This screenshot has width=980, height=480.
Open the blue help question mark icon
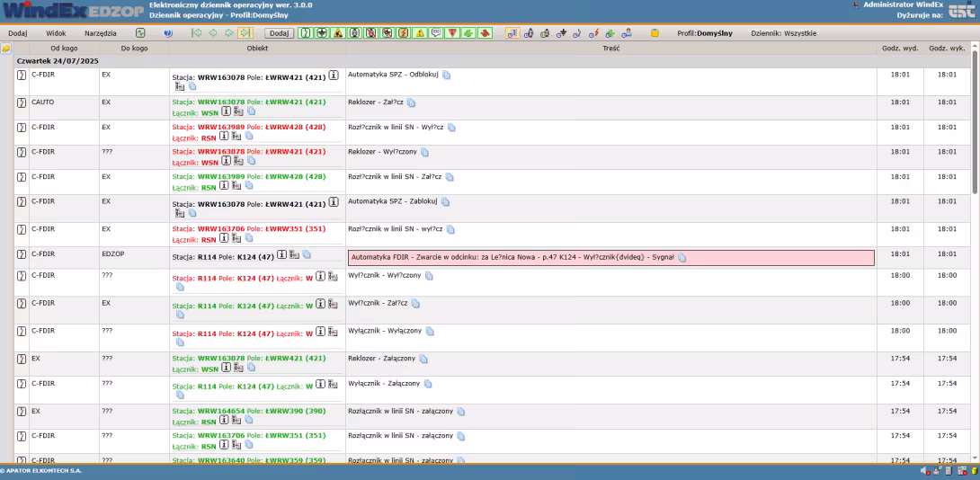168,33
